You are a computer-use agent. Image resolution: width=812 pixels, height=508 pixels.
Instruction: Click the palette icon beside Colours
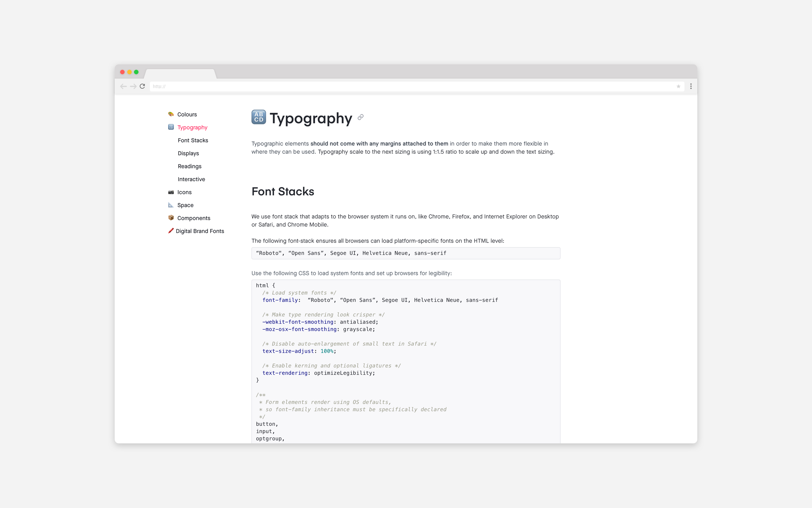pyautogui.click(x=171, y=114)
